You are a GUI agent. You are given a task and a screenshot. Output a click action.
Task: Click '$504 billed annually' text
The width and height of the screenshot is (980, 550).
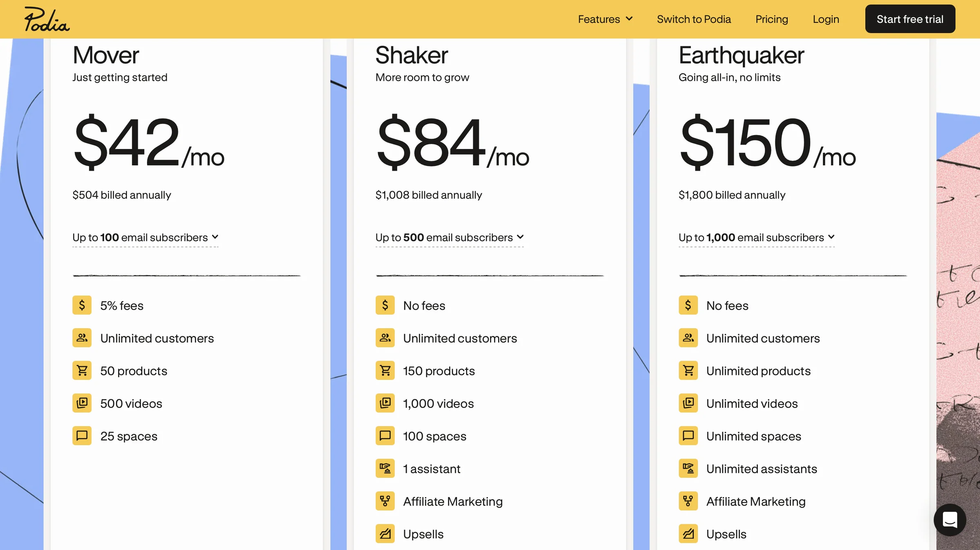122,195
